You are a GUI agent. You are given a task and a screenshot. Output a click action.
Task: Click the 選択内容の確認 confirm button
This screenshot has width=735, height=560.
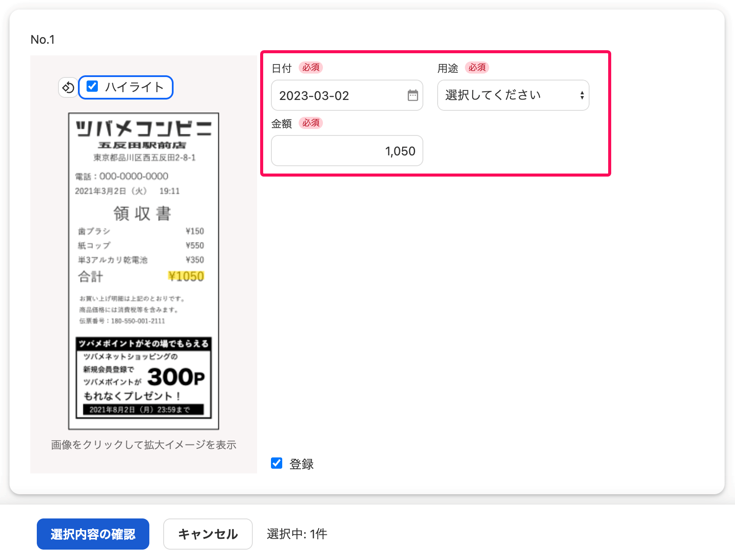(x=93, y=534)
